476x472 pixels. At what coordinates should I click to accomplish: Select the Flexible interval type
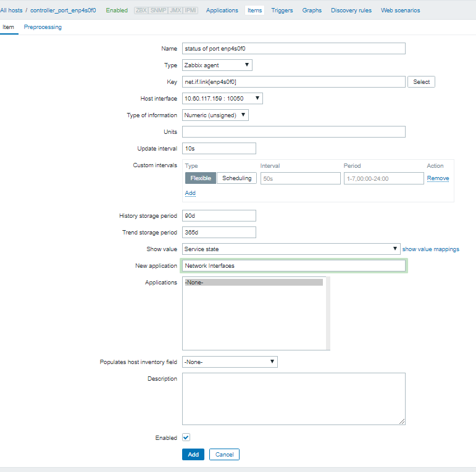coord(200,178)
